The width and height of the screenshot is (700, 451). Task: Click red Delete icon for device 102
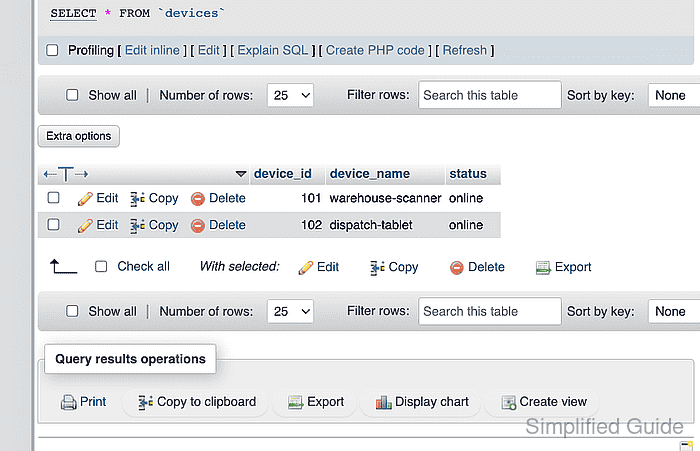click(x=198, y=226)
